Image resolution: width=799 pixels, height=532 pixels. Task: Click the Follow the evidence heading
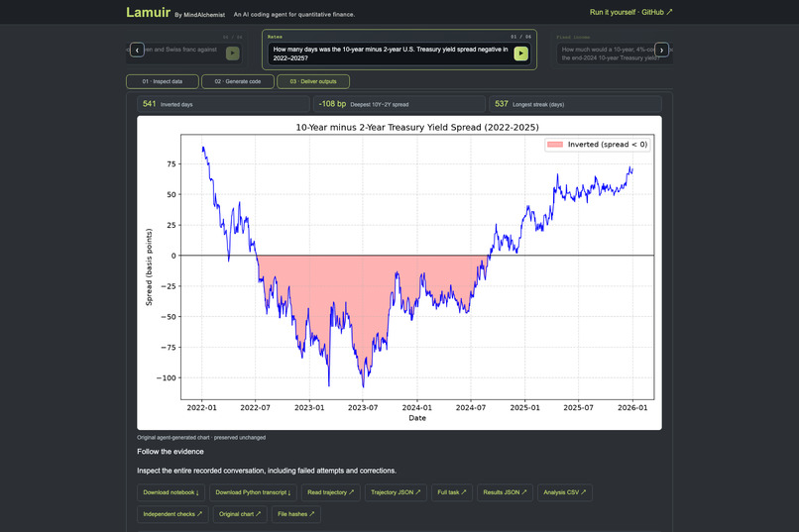coord(171,452)
